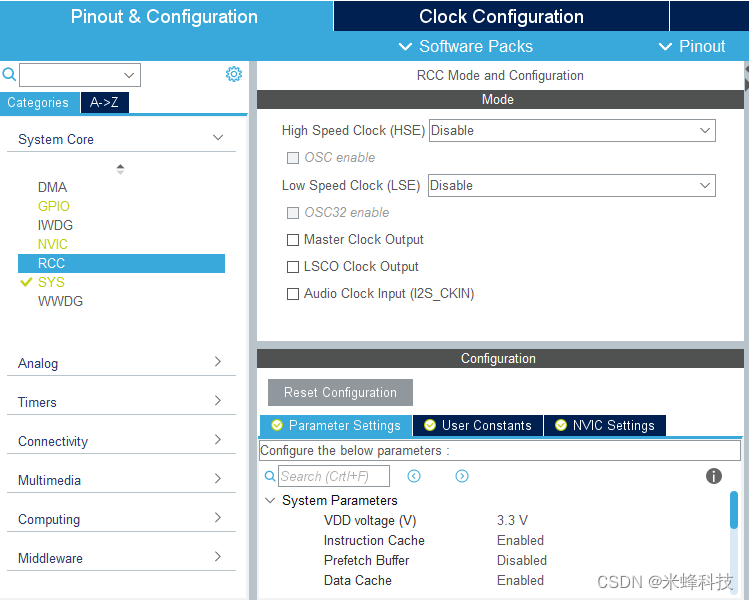This screenshot has height=600, width=749.
Task: Select RCC in the System Core list
Action: coord(121,263)
